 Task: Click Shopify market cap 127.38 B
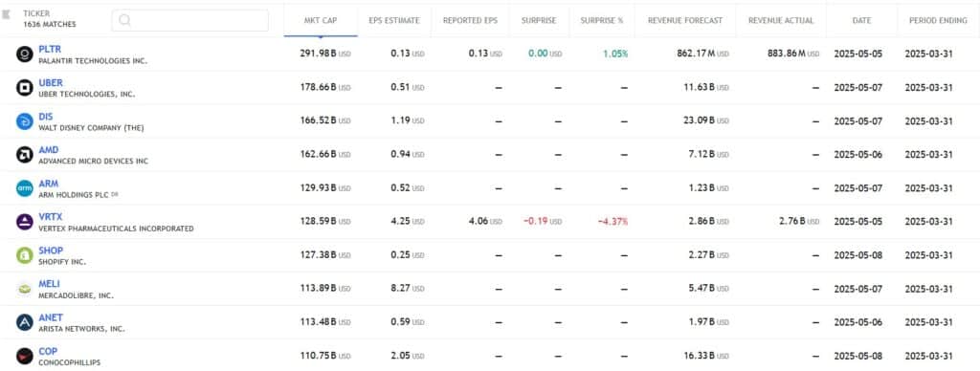325,255
